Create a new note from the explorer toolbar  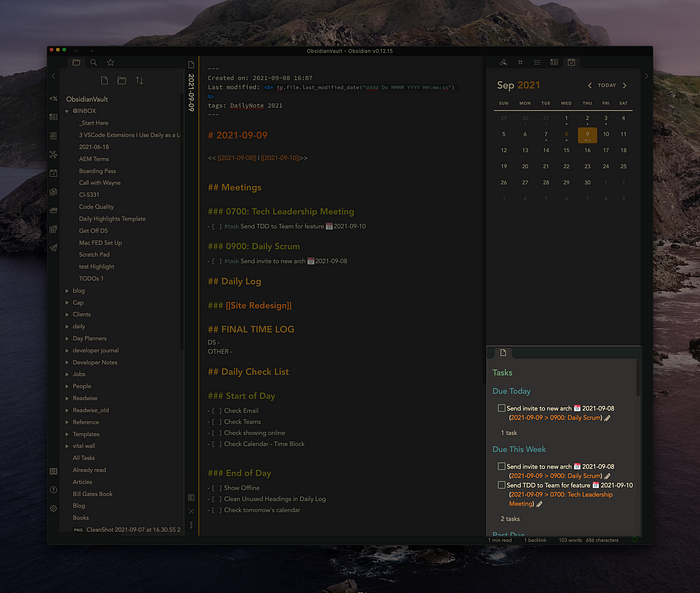pos(104,80)
